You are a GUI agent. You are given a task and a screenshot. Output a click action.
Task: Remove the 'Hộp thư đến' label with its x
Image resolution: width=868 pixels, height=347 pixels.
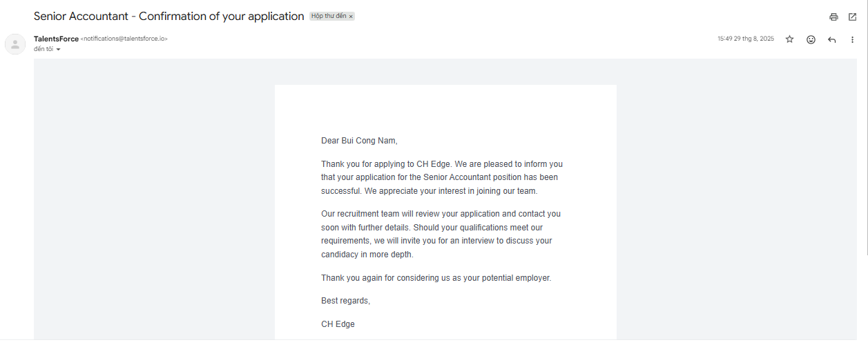click(x=351, y=16)
